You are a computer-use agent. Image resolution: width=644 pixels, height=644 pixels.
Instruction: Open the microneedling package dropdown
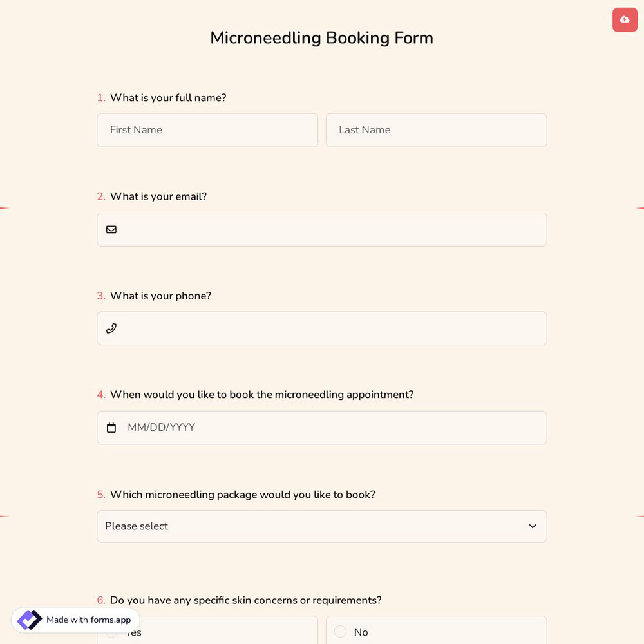coord(322,526)
